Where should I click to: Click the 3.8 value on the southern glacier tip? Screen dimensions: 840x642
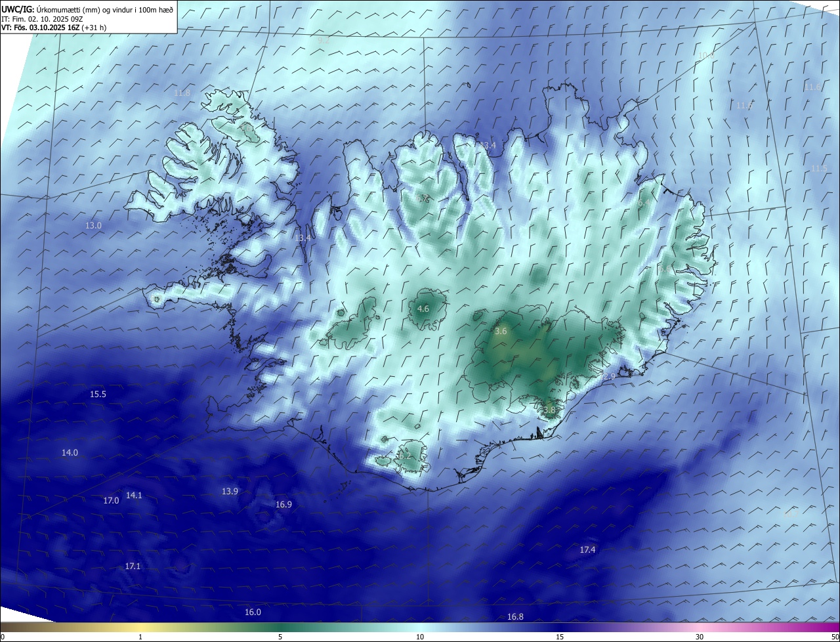pyautogui.click(x=549, y=410)
